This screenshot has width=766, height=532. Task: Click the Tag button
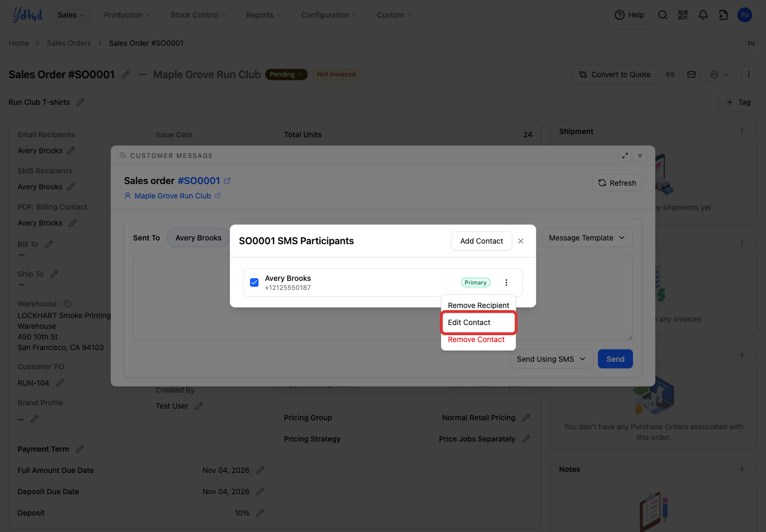(738, 102)
